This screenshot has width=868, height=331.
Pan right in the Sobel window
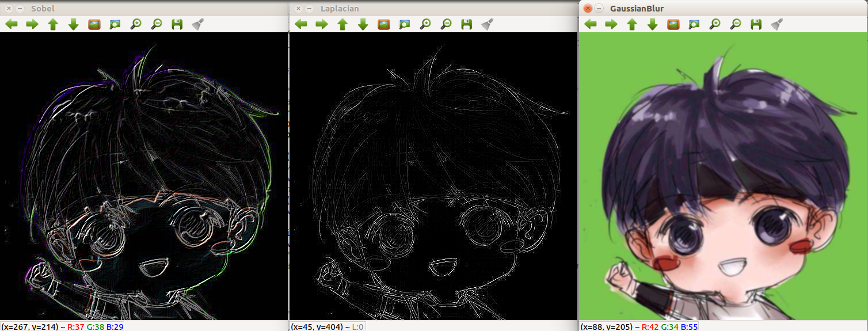coord(32,24)
